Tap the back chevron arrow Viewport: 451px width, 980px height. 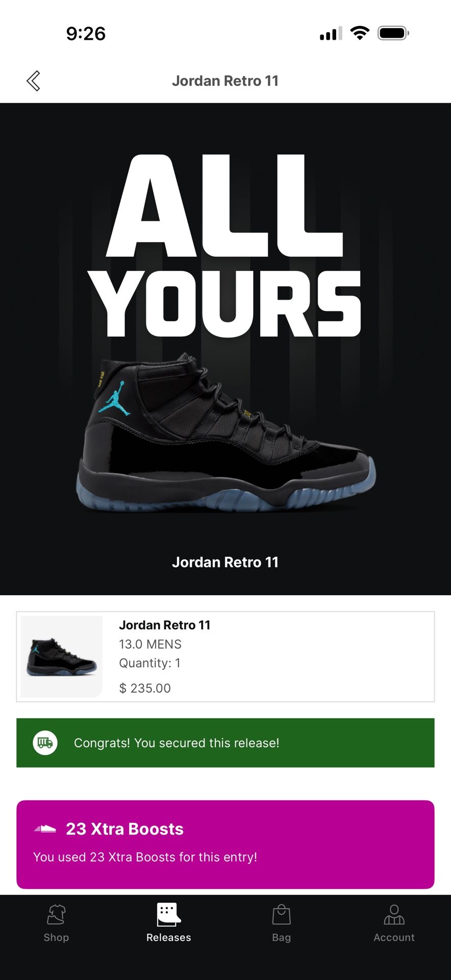(x=33, y=81)
